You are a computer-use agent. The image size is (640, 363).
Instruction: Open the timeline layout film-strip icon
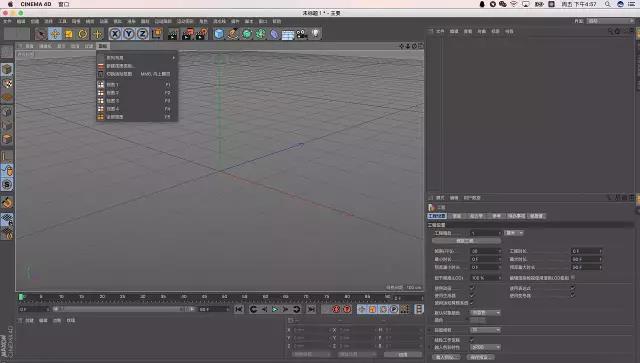click(419, 309)
